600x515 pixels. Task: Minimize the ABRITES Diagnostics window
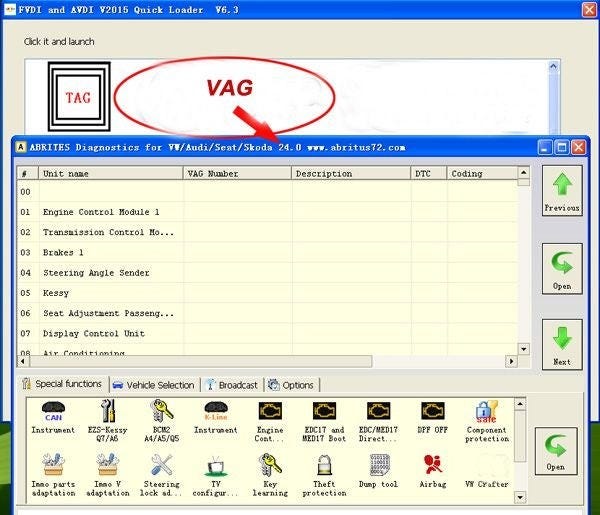pyautogui.click(x=545, y=147)
